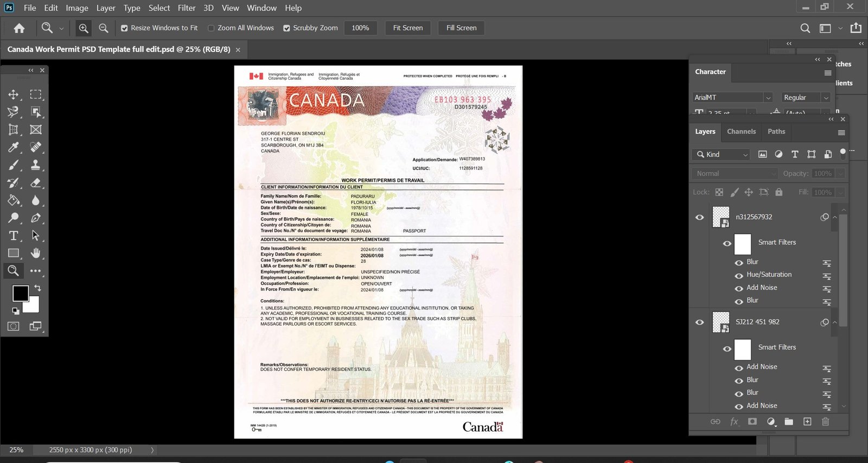This screenshot has height=463, width=868.
Task: Click the Fit Screen button
Action: 408,28
